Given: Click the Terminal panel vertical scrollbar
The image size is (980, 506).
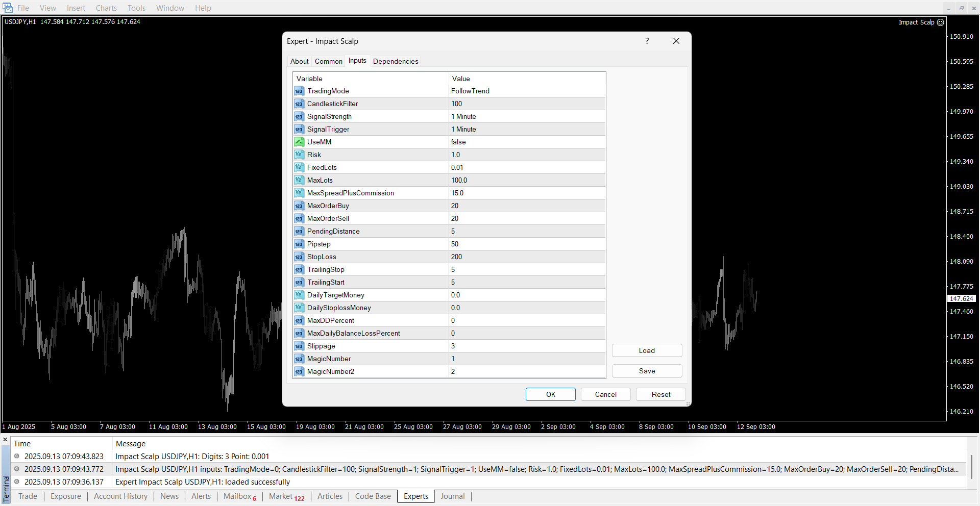Looking at the screenshot, I should pyautogui.click(x=972, y=466).
